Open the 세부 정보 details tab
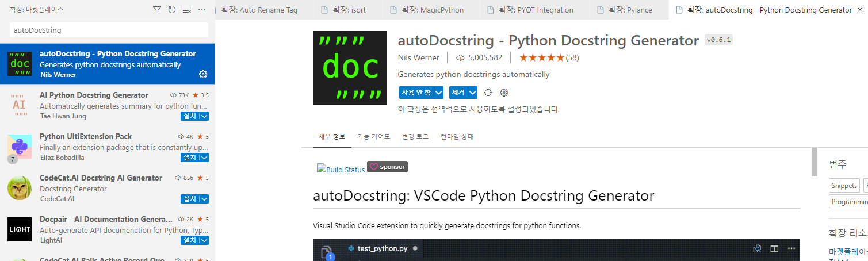Image resolution: width=868 pixels, height=261 pixels. coord(332,137)
